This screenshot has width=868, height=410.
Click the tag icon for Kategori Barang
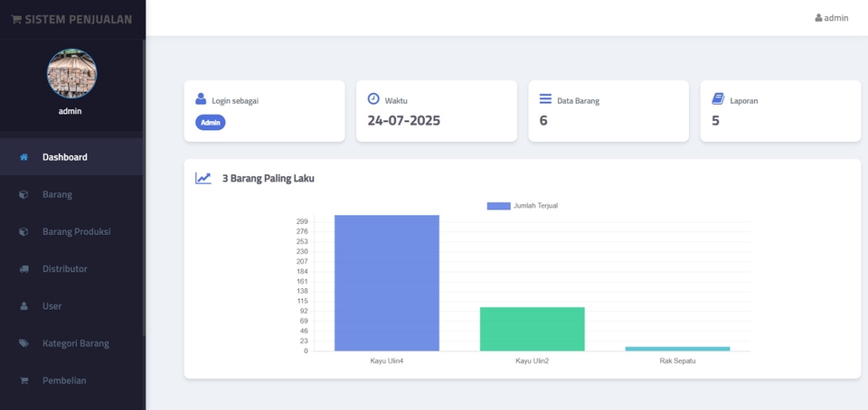click(24, 343)
